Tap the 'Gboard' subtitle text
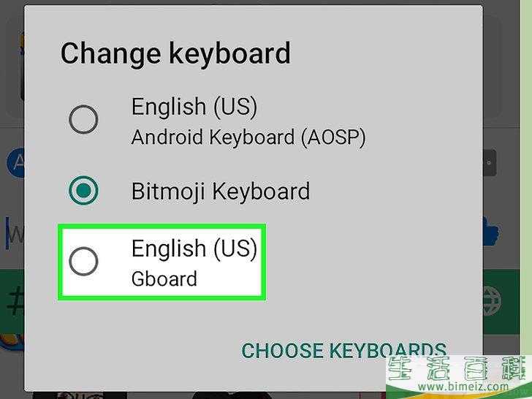 (x=164, y=279)
